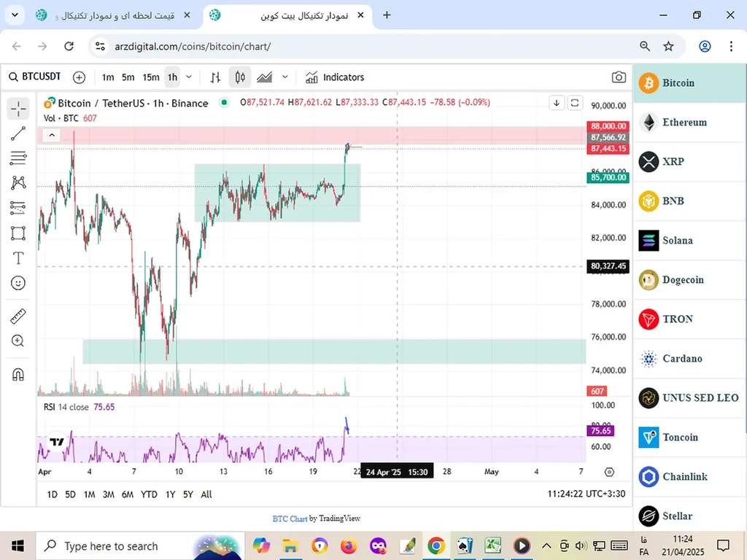Screen dimensions: 747x560
Task: Open the Fibonacci retracement tool
Action: click(18, 158)
